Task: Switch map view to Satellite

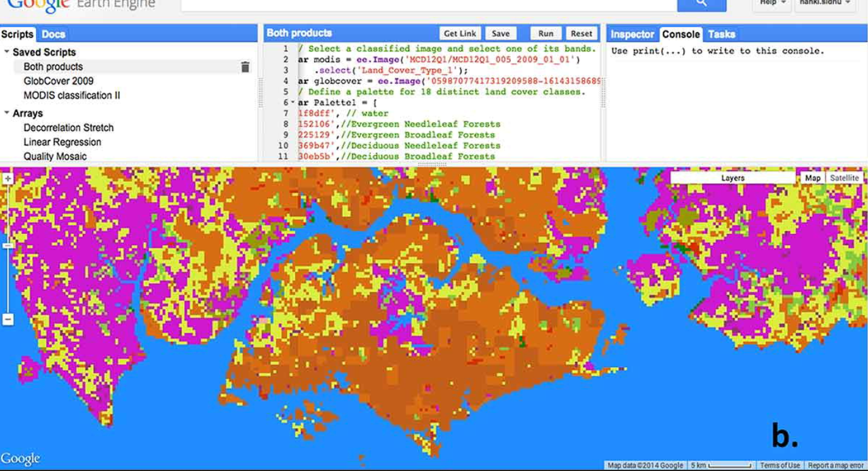Action: [x=844, y=178]
